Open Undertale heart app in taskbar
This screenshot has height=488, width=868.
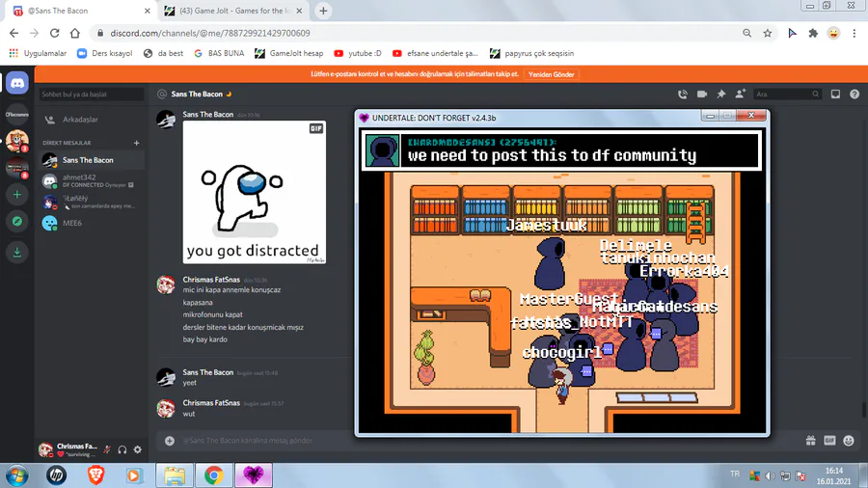[254, 475]
